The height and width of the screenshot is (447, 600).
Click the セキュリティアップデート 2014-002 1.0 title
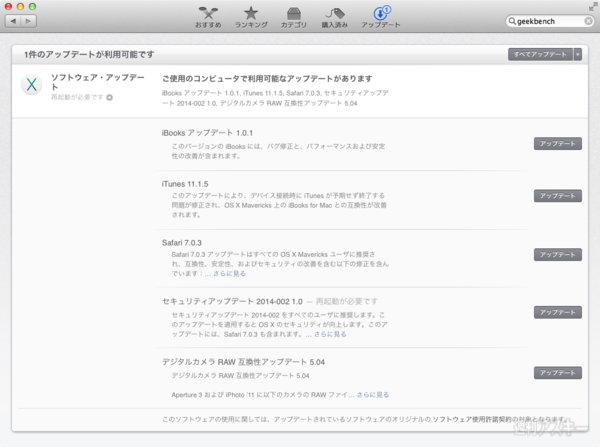tap(232, 302)
